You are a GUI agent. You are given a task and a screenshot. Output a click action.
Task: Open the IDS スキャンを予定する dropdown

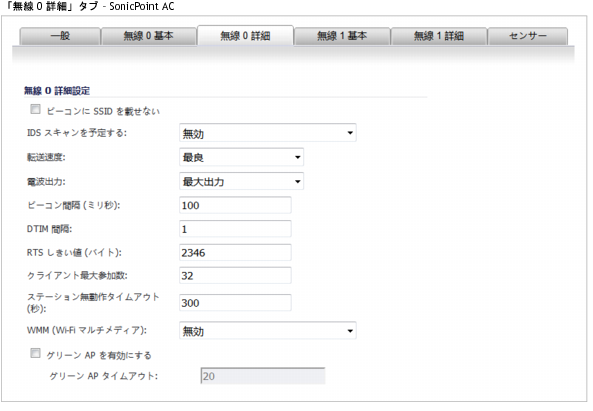click(x=268, y=133)
